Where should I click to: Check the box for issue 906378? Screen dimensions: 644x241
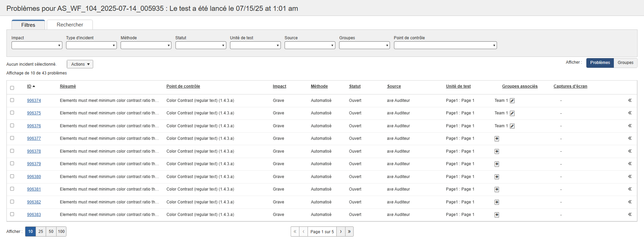point(12,151)
